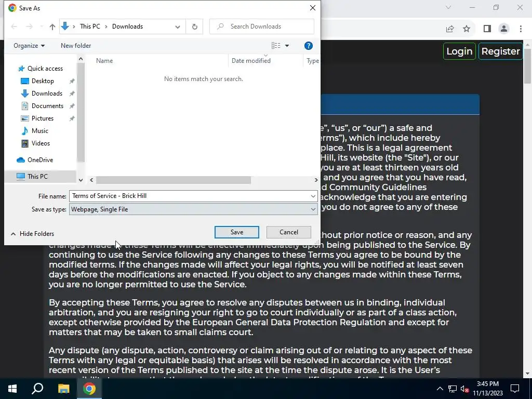This screenshot has height=399, width=532.
Task: Open the Organize menu
Action: coord(29,46)
